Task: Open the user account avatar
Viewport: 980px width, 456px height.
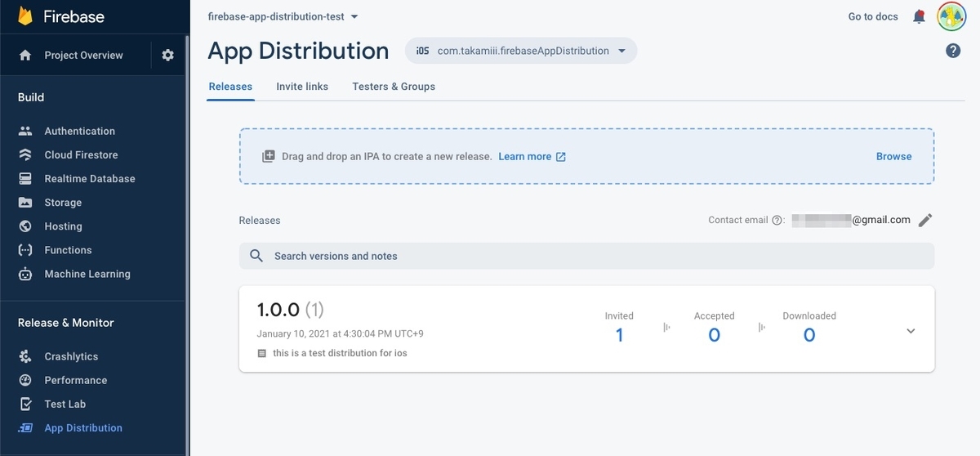Action: (951, 16)
